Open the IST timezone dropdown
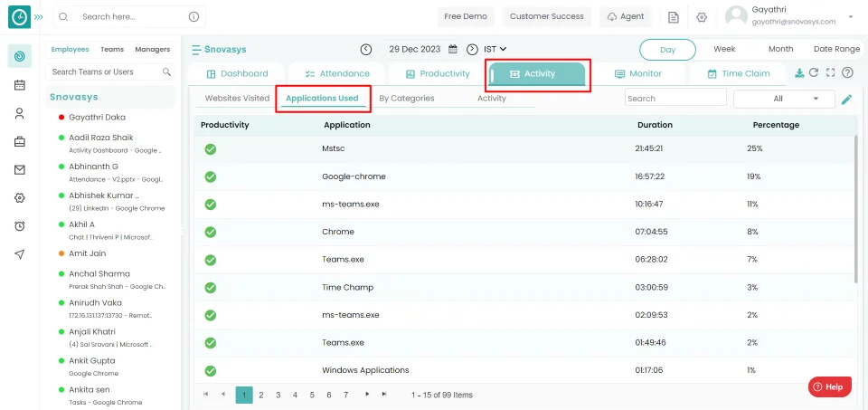Viewport: 868px width, 410px height. coord(495,49)
